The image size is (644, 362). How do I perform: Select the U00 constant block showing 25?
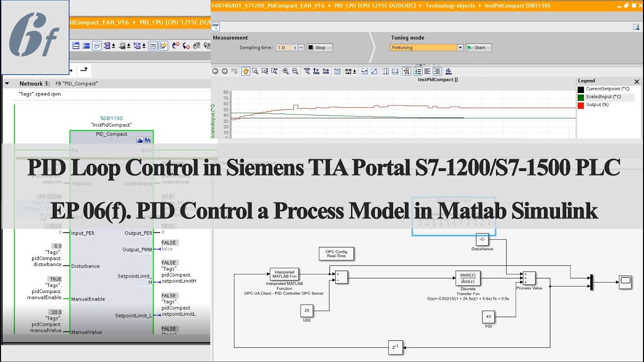307,311
